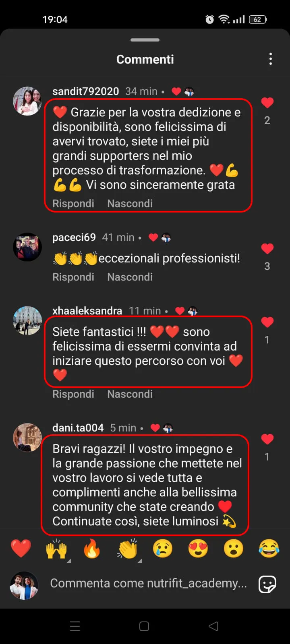Open sandit792020's profile picture
Image resolution: width=290 pixels, height=644 pixels.
[27, 101]
